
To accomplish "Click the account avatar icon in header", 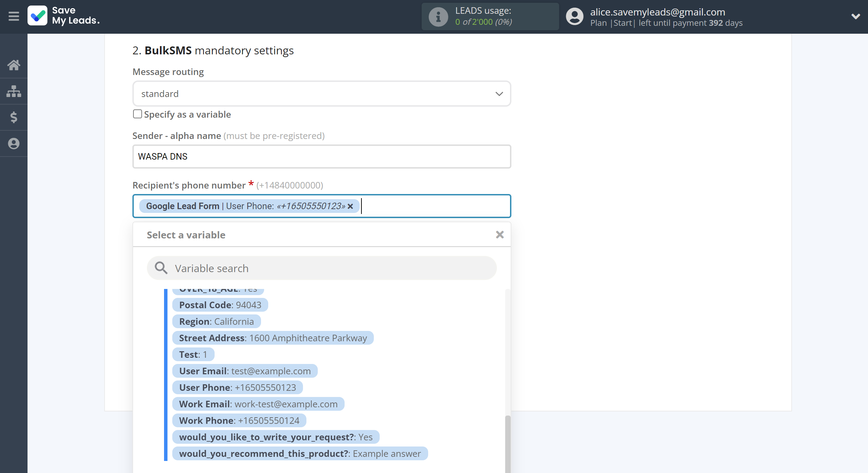I will click(575, 17).
